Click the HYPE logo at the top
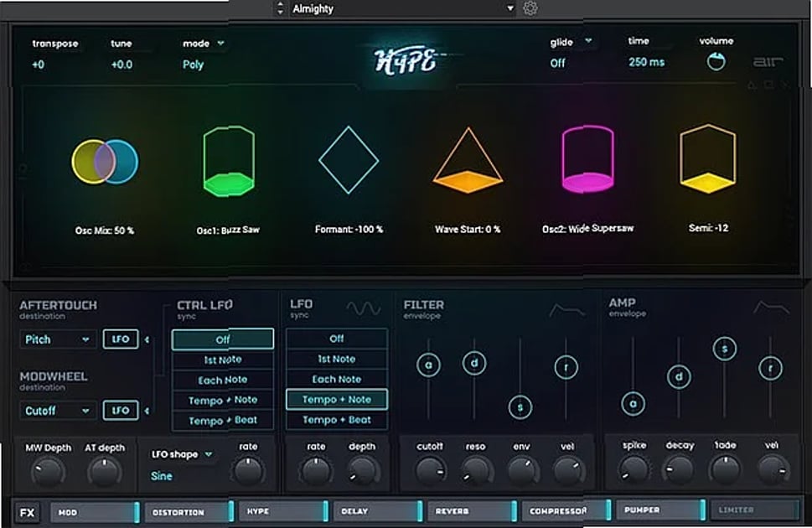The height and width of the screenshot is (528, 812). tap(408, 60)
